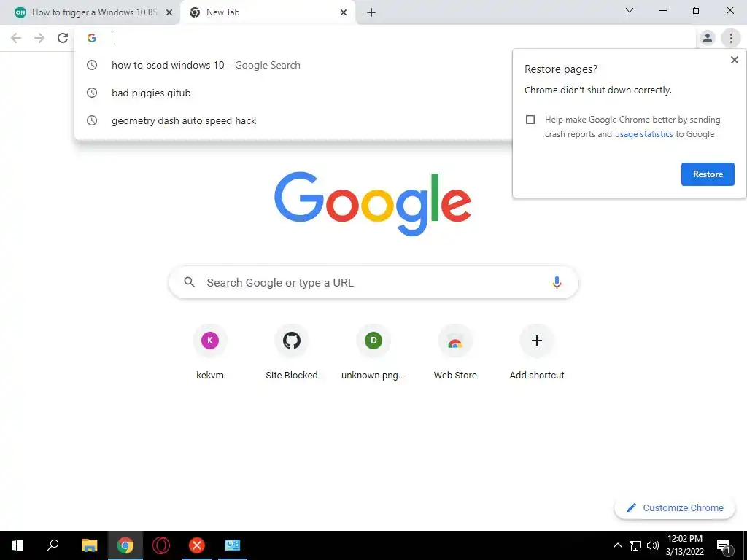The image size is (747, 560).
Task: Click the red X app in taskbar
Action: (x=197, y=545)
